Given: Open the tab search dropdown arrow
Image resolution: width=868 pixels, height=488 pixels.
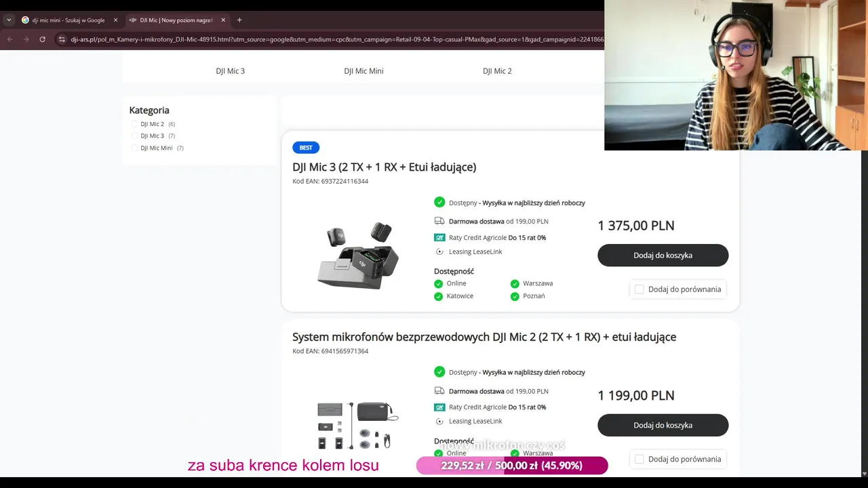Looking at the screenshot, I should 9,20.
